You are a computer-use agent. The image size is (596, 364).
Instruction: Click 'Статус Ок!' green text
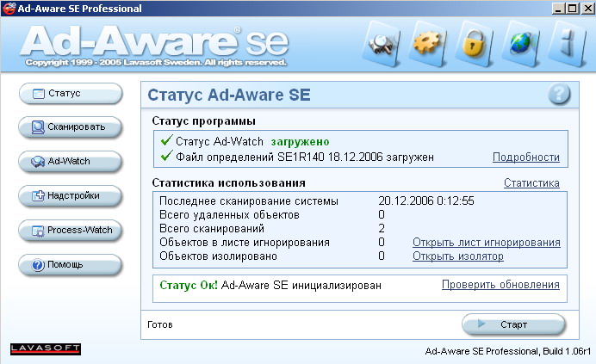[189, 285]
